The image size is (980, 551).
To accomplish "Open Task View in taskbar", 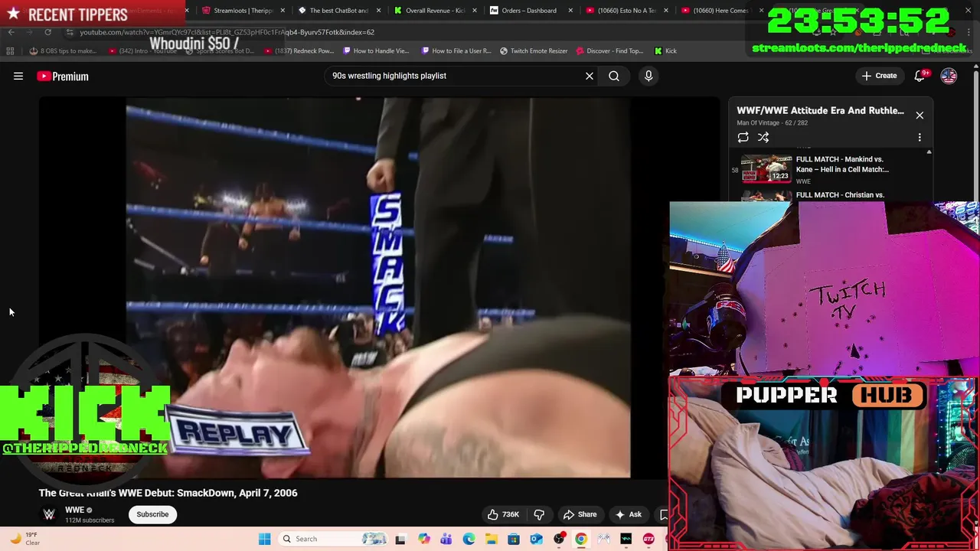I will tap(400, 539).
